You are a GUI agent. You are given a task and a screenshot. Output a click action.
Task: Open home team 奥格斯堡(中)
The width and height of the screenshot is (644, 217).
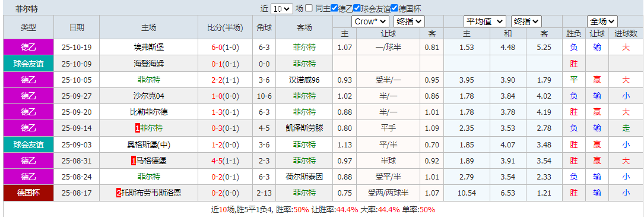point(148,144)
